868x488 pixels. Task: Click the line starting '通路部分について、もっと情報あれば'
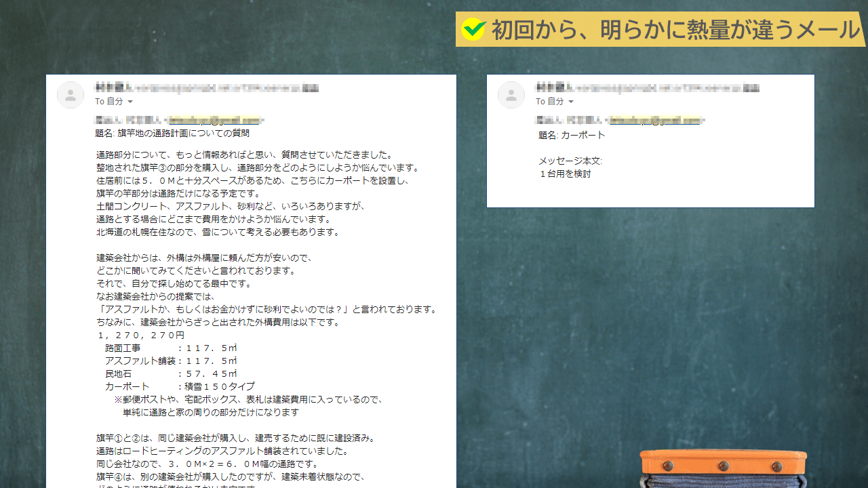click(x=245, y=155)
